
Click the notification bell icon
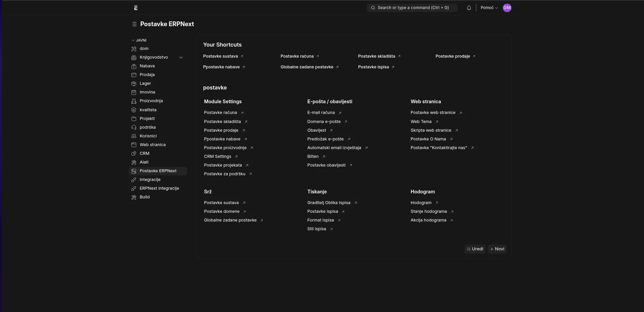469,8
